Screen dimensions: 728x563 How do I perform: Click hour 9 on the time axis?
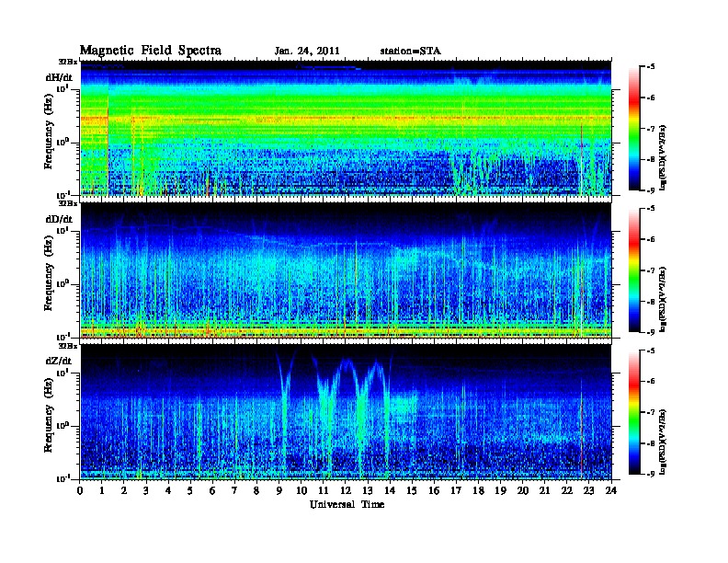tap(279, 490)
